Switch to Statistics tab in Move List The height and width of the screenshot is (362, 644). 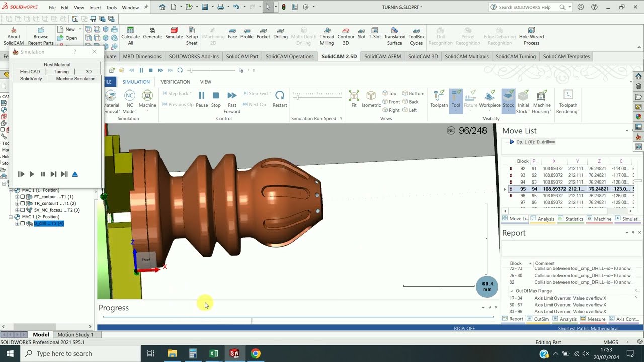570,219
